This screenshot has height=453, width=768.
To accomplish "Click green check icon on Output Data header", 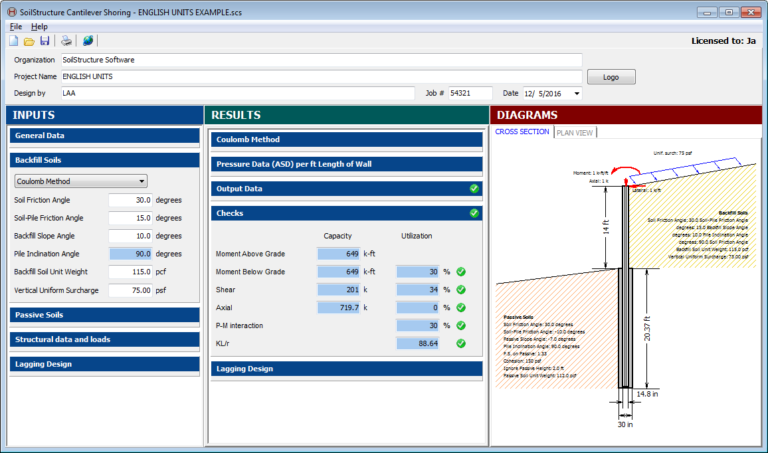I will [x=474, y=189].
